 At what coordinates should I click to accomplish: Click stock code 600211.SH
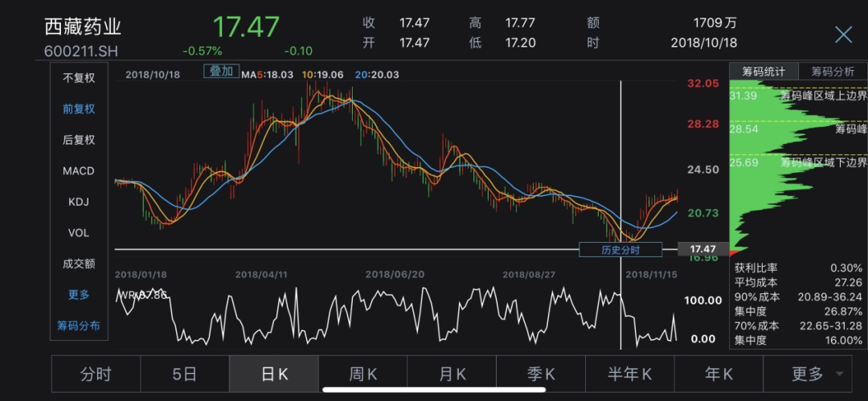[x=81, y=51]
